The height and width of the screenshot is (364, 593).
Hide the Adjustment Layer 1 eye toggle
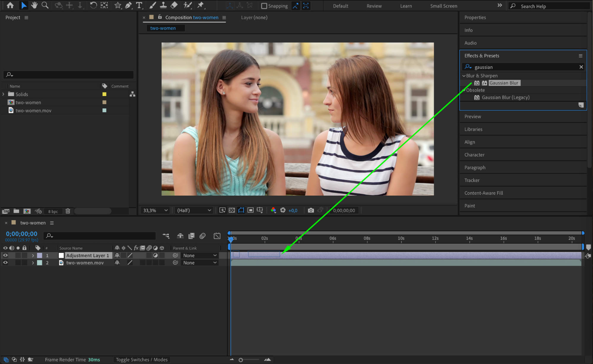[x=5, y=255]
